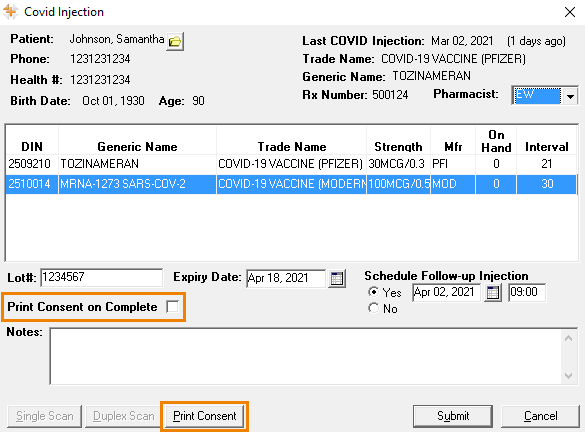Submit the Covid injection form
This screenshot has height=432, width=585.
coord(453,416)
